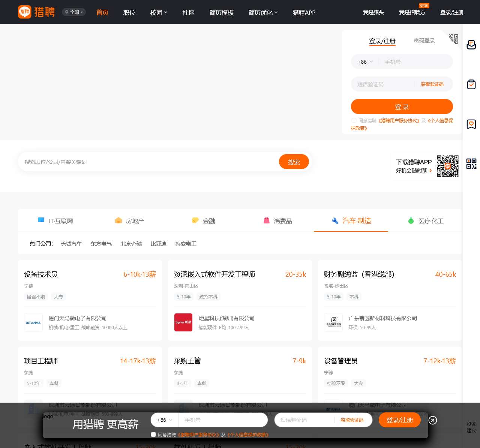This screenshot has width=480, height=448.
Task: Click the Liepin logo in header
Action: [36, 12]
